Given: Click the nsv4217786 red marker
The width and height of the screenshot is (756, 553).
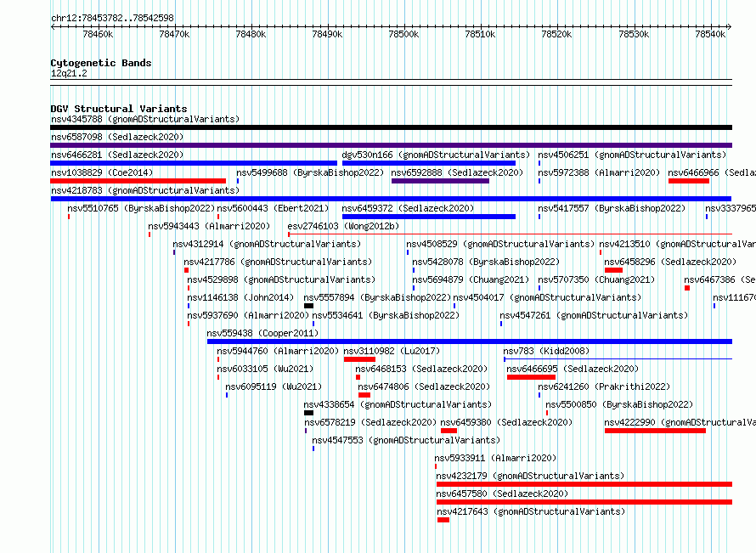Looking at the screenshot, I should point(187,270).
